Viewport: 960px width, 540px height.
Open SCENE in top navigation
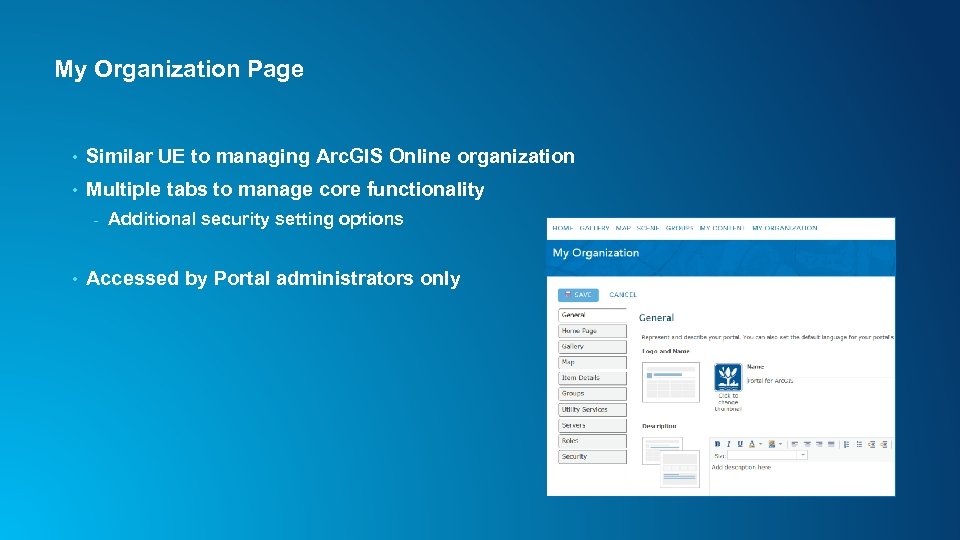648,228
